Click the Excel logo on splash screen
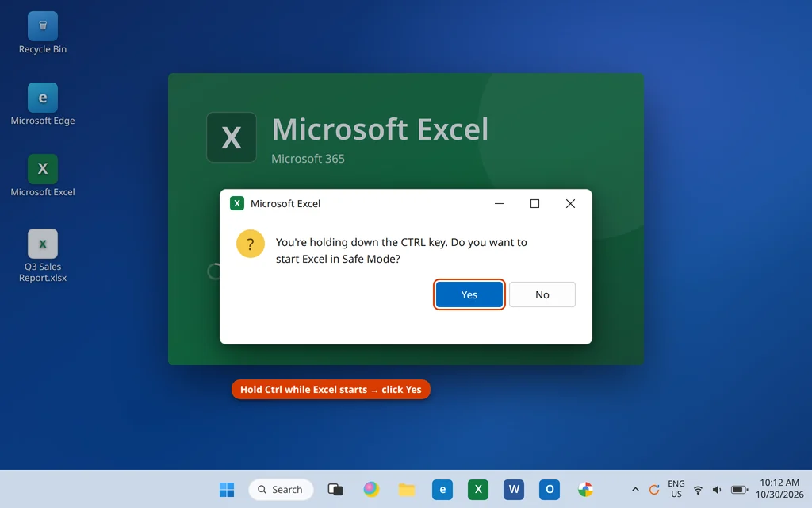 tap(232, 137)
